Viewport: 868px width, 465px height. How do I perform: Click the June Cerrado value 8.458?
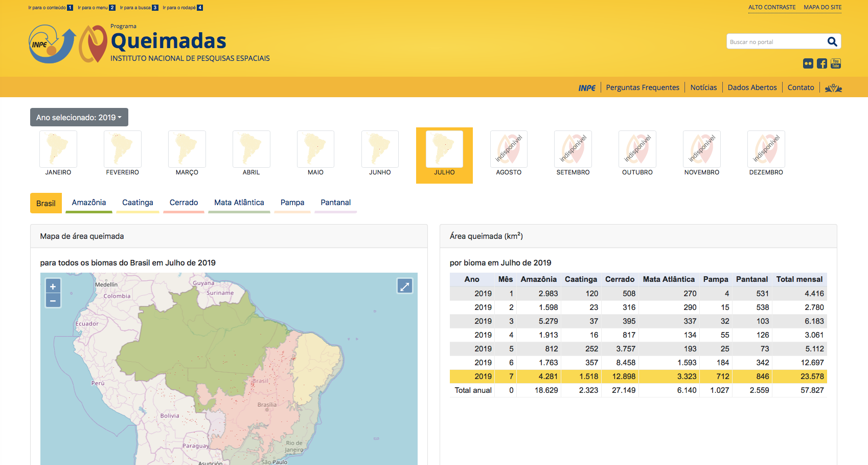pyautogui.click(x=626, y=363)
